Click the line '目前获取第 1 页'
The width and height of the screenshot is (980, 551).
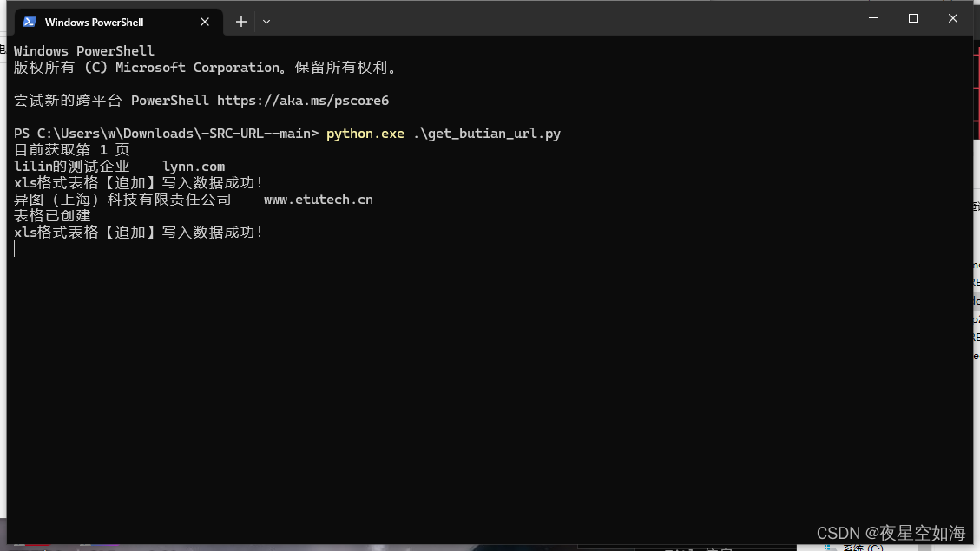tap(71, 150)
